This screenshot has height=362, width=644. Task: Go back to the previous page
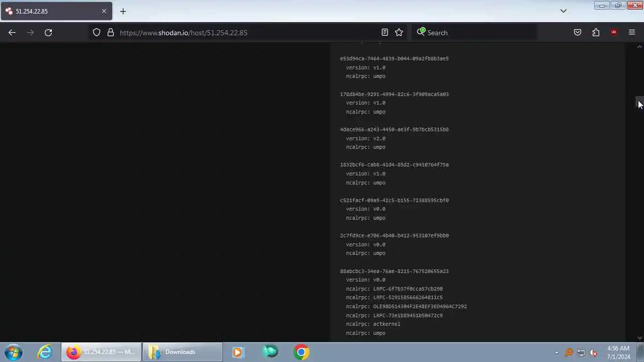tap(12, 33)
